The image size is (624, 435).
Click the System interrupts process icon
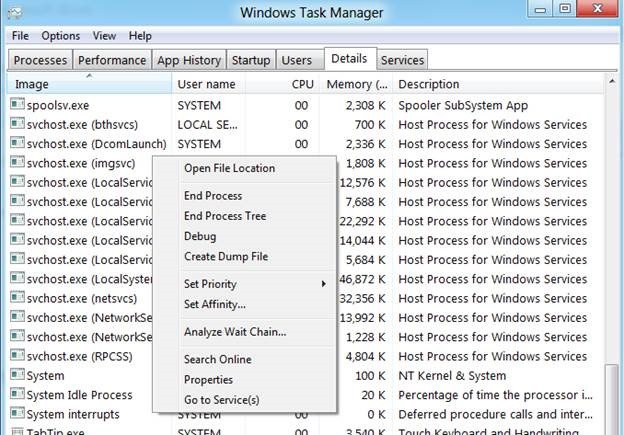coord(17,413)
